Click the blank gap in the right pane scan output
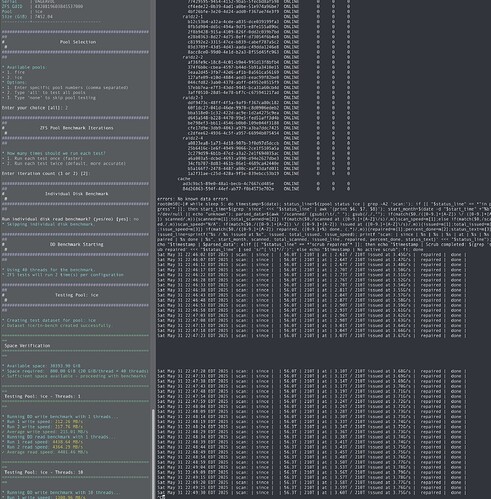The width and height of the screenshot is (491, 499). coord(323,353)
